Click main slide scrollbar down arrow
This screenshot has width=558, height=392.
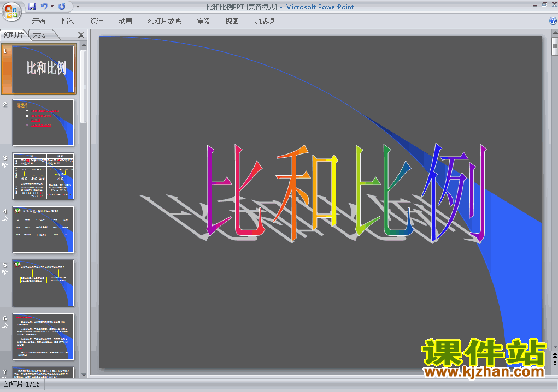coord(555,347)
